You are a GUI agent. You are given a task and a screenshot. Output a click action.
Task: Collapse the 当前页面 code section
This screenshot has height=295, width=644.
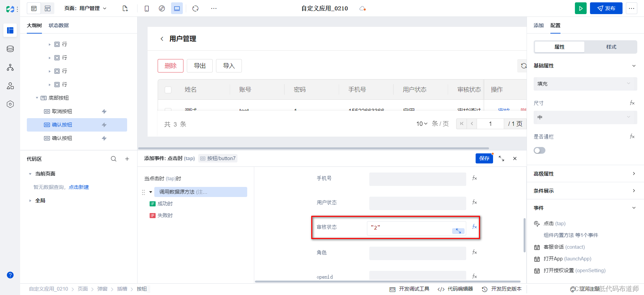30,174
